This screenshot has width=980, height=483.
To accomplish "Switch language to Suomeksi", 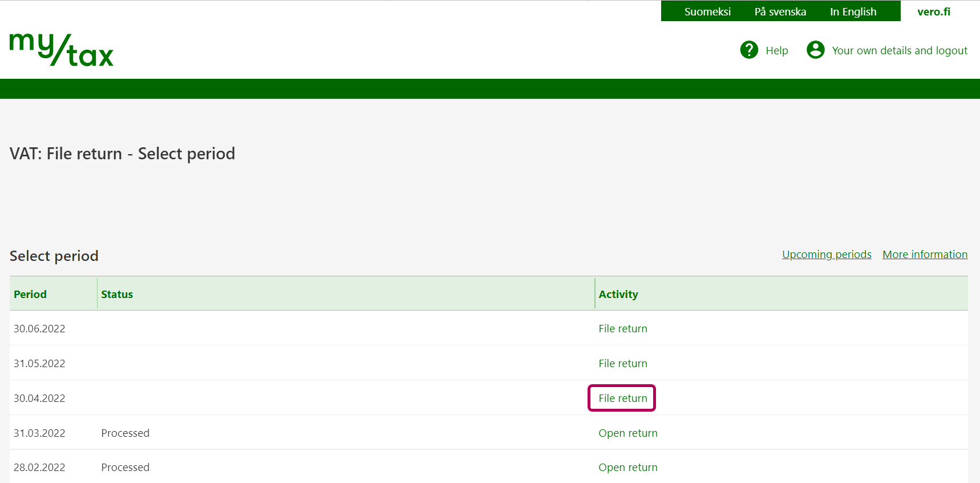I will (x=707, y=11).
